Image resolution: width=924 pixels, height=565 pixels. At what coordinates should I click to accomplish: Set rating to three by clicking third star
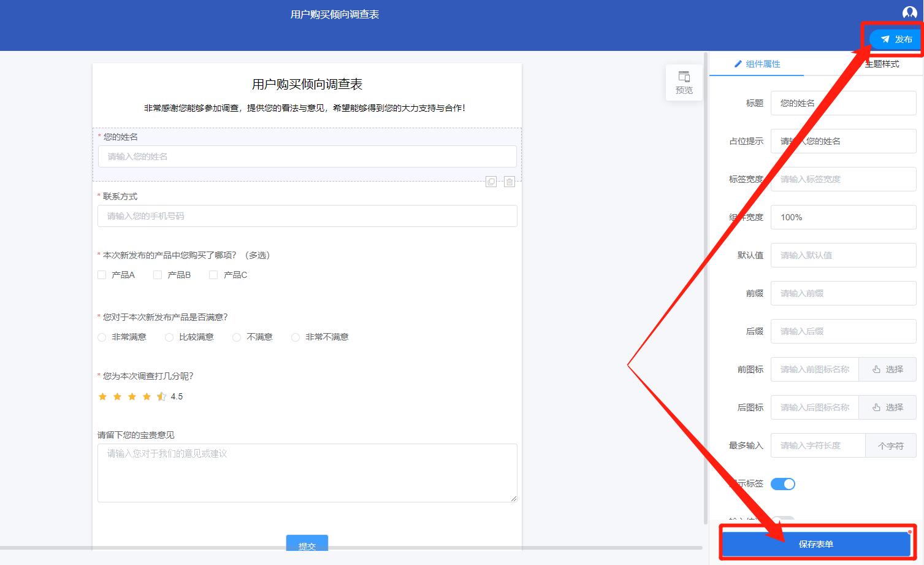[132, 396]
